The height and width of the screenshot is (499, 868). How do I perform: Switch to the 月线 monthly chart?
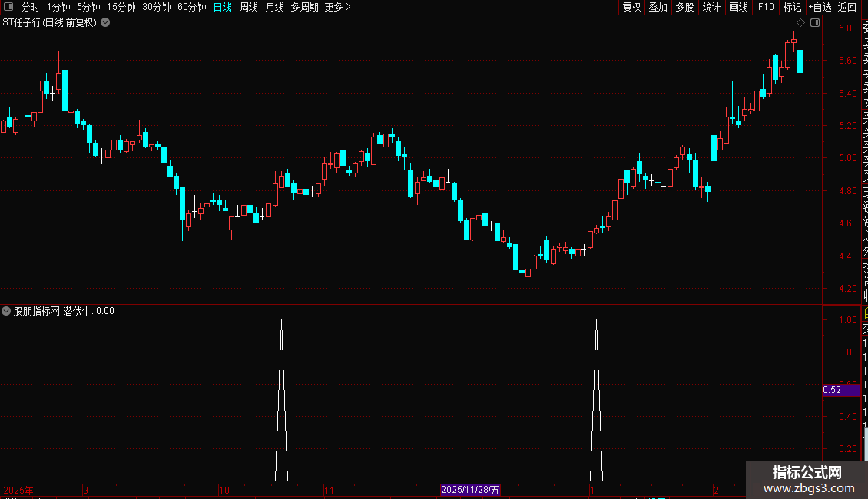tap(274, 7)
